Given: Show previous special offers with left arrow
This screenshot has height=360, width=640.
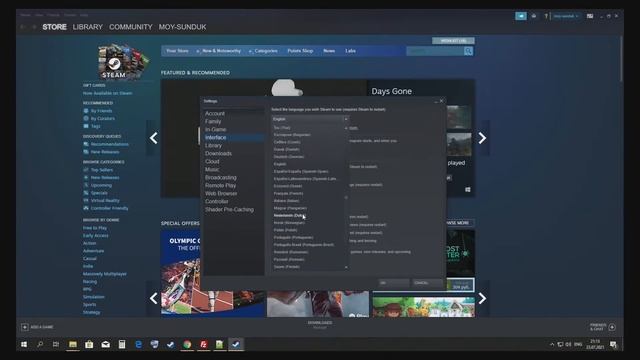Looking at the screenshot, I should 153,298.
